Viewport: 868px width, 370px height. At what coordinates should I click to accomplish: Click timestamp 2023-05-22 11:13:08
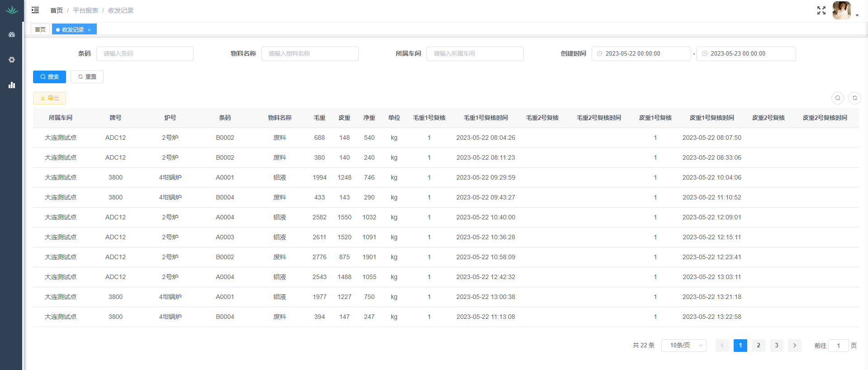(486, 317)
